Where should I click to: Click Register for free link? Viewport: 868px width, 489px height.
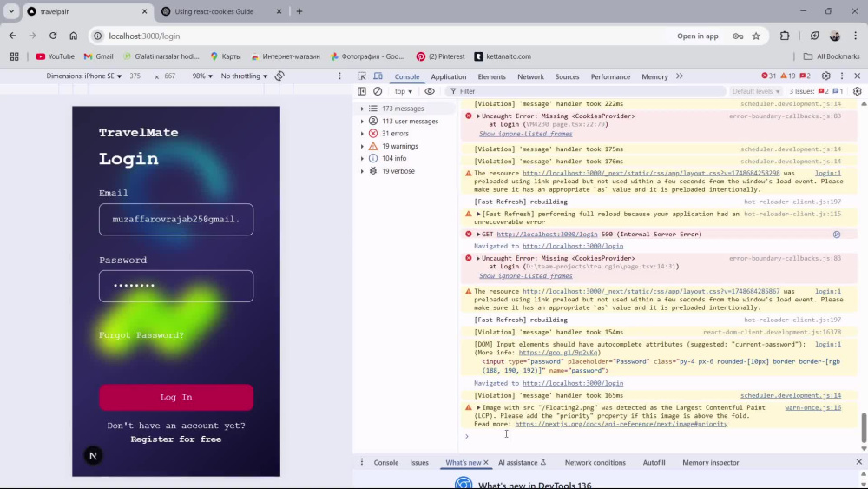point(176,439)
